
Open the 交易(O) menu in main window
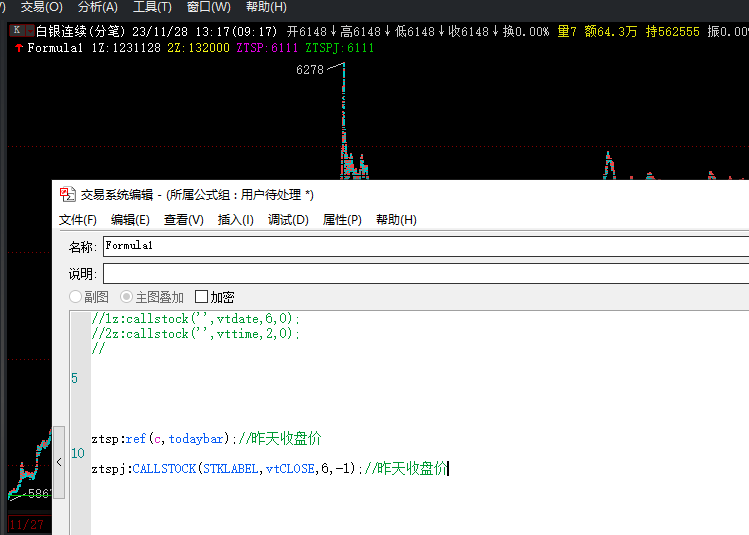[42, 7]
